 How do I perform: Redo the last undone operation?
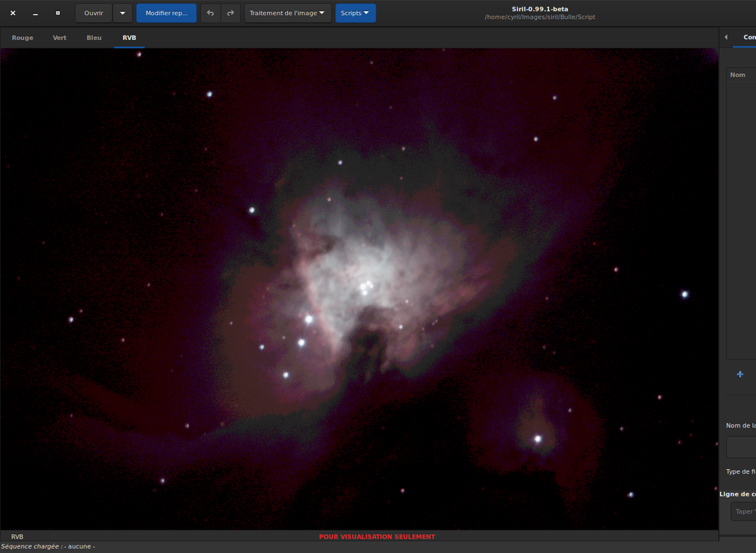click(231, 13)
